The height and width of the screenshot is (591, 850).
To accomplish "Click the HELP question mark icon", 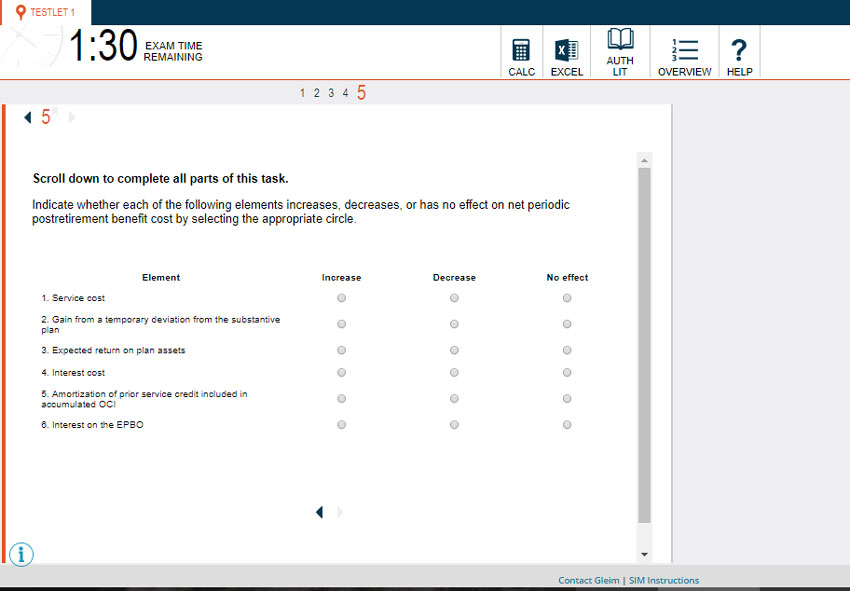I will (739, 51).
